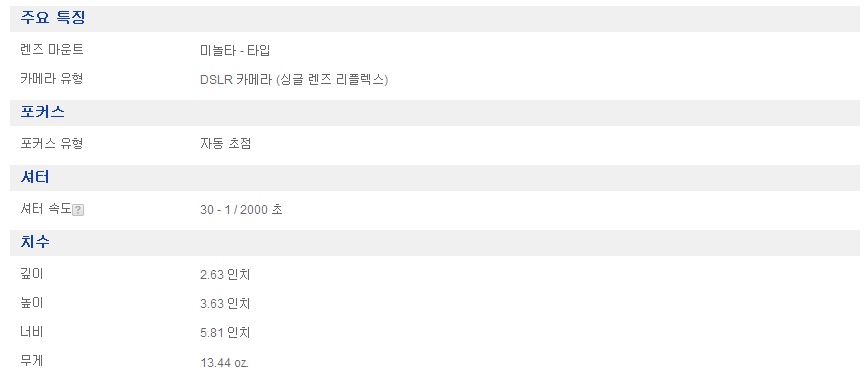This screenshot has height=376, width=866.
Task: Click the 렌즈 마운트 label
Action: (x=52, y=50)
